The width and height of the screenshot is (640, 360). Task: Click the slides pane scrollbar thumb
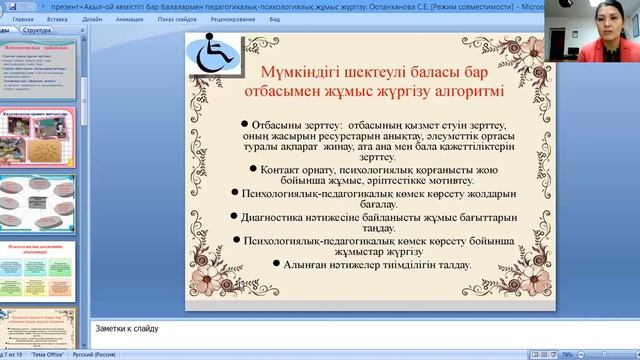coord(84,101)
